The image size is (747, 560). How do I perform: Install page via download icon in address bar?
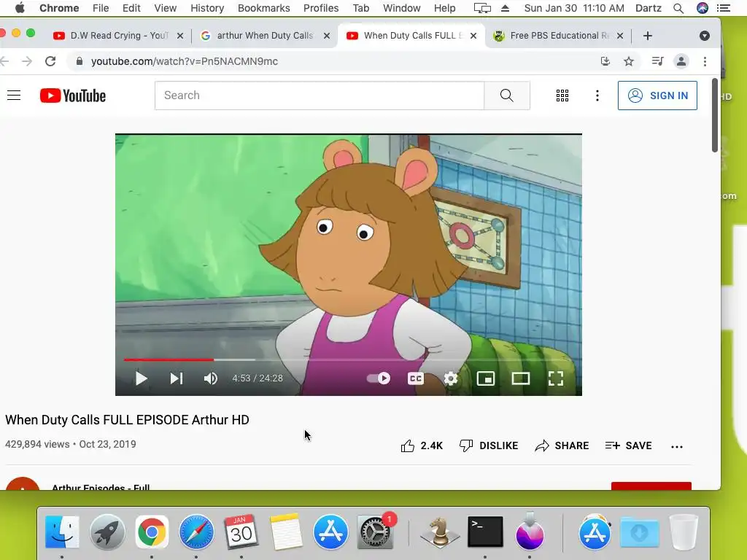pos(605,61)
